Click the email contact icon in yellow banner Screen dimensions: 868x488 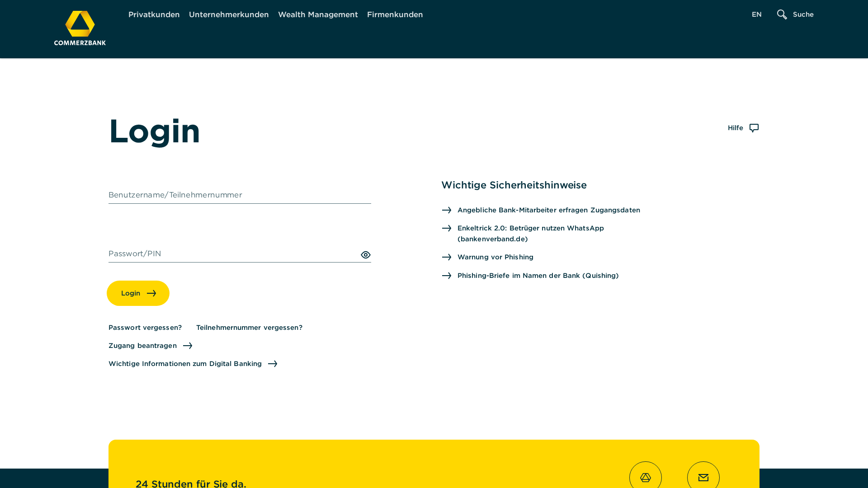coord(703,477)
